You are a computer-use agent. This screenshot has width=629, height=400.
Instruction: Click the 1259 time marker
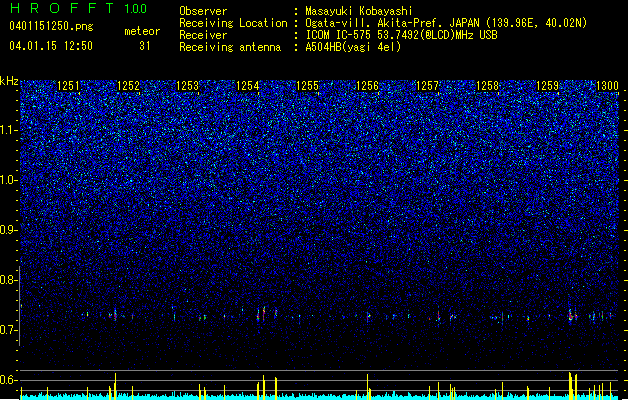click(547, 86)
